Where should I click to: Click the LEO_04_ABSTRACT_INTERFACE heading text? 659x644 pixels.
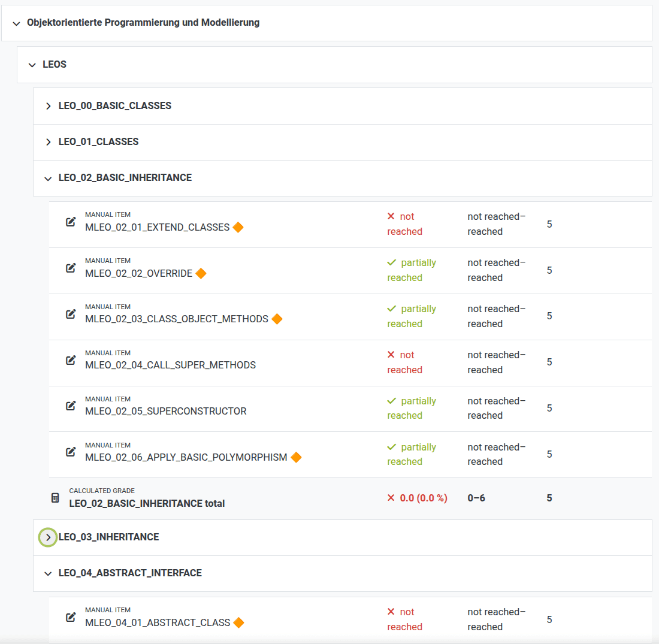130,573
